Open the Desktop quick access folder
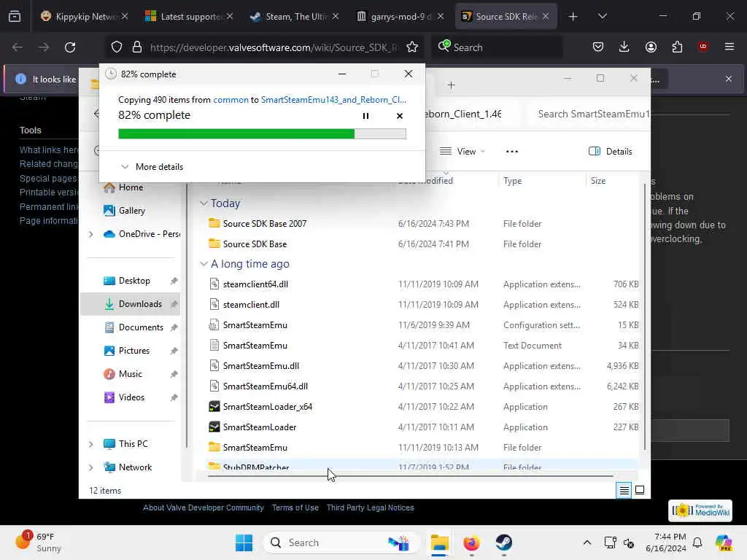Viewport: 747px width, 560px height. [134, 281]
